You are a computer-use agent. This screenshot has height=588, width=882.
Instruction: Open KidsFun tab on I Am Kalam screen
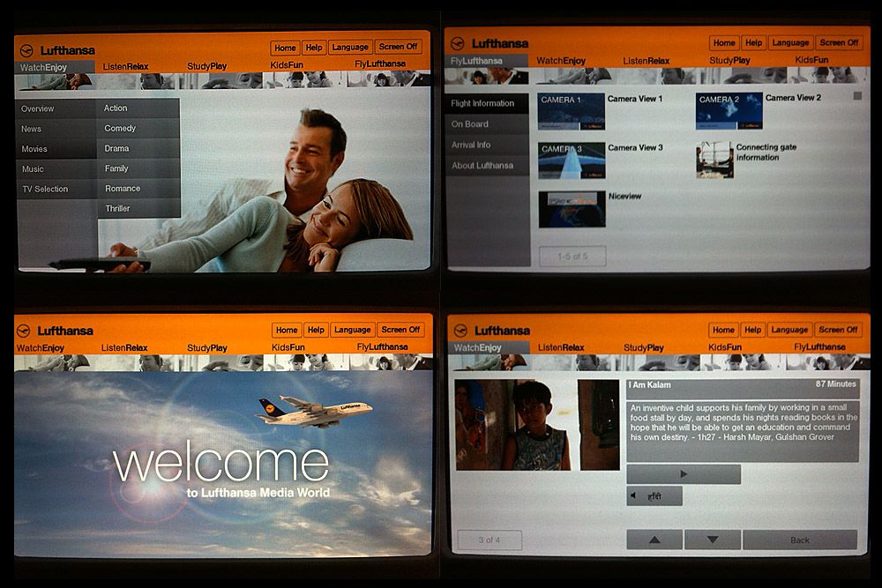(x=725, y=347)
